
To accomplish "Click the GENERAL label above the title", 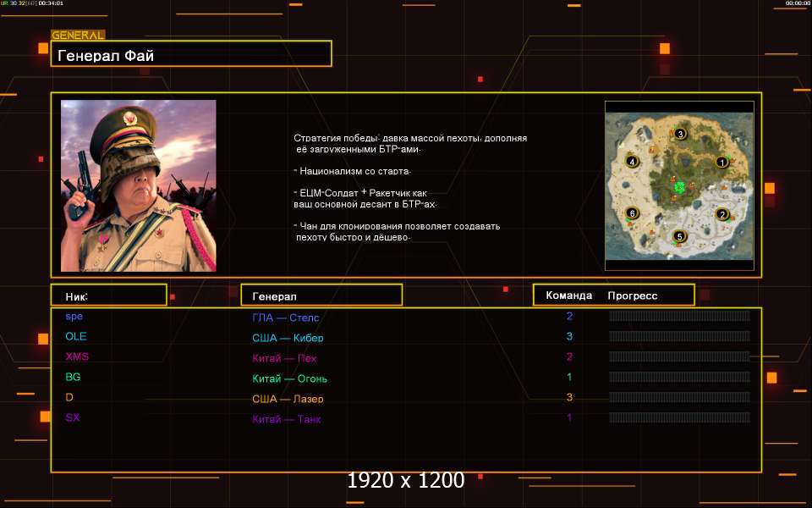I will (x=78, y=35).
